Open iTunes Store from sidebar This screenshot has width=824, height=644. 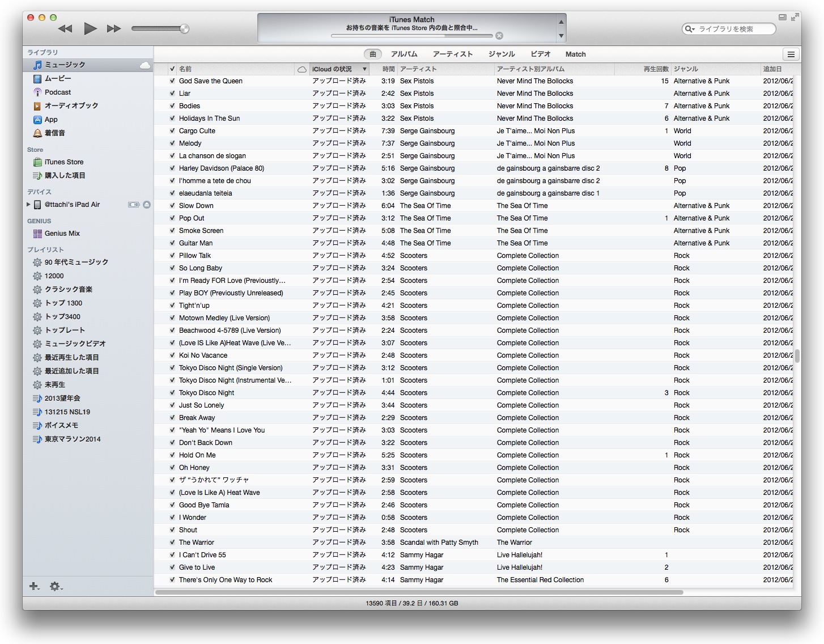click(63, 162)
